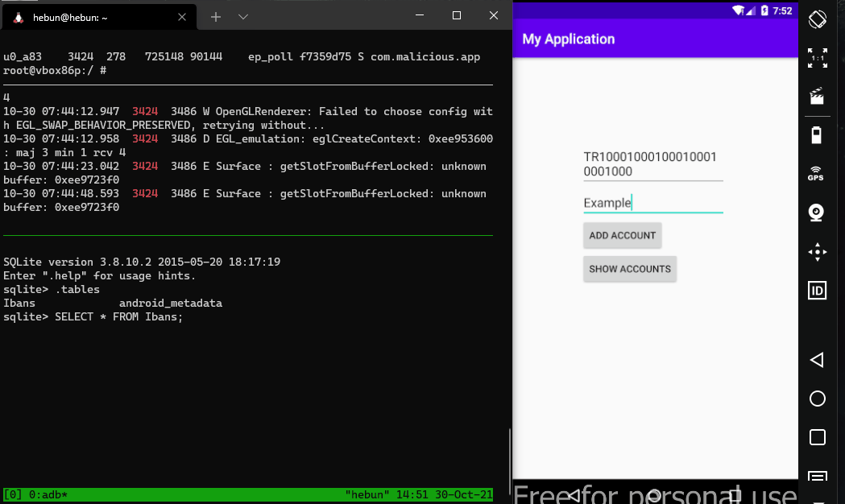Screen dimensions: 845x504
Task: Expand the terminal tab dropdown chevron
Action: 244,16
